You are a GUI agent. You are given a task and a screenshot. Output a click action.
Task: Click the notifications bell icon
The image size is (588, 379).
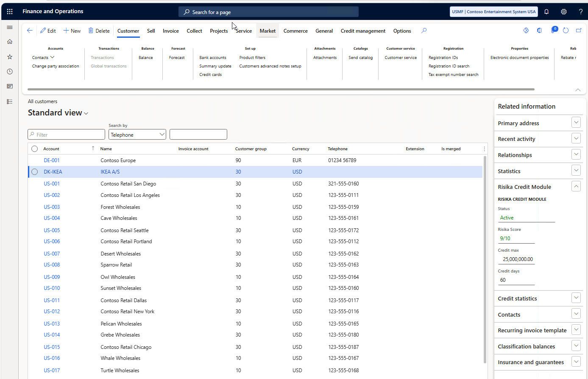(x=546, y=12)
